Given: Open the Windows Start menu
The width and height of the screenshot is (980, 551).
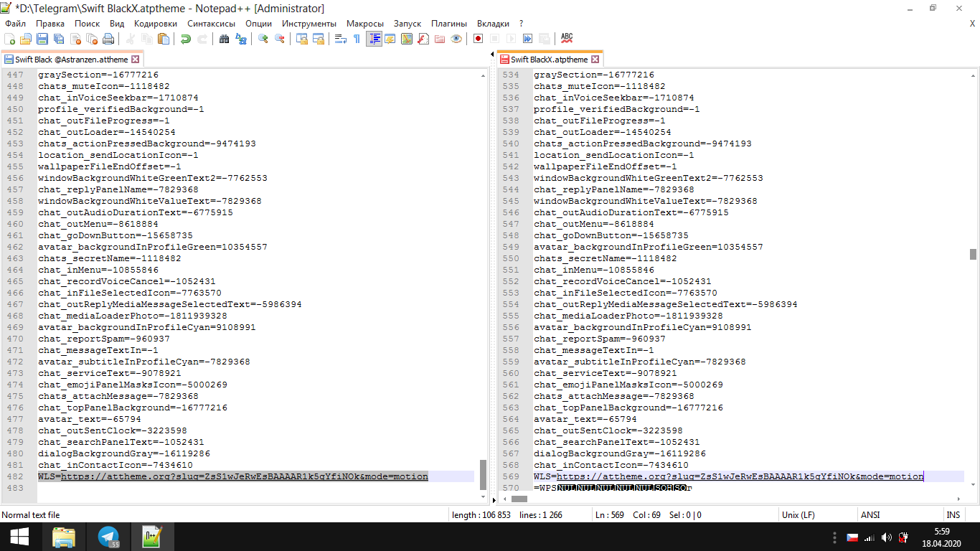Looking at the screenshot, I should click(x=19, y=537).
